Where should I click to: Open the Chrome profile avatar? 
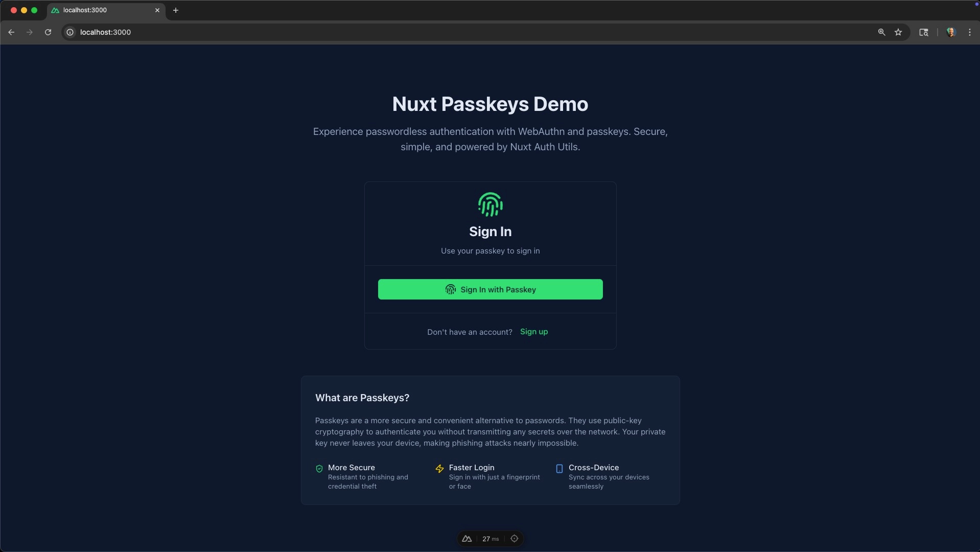click(x=950, y=32)
